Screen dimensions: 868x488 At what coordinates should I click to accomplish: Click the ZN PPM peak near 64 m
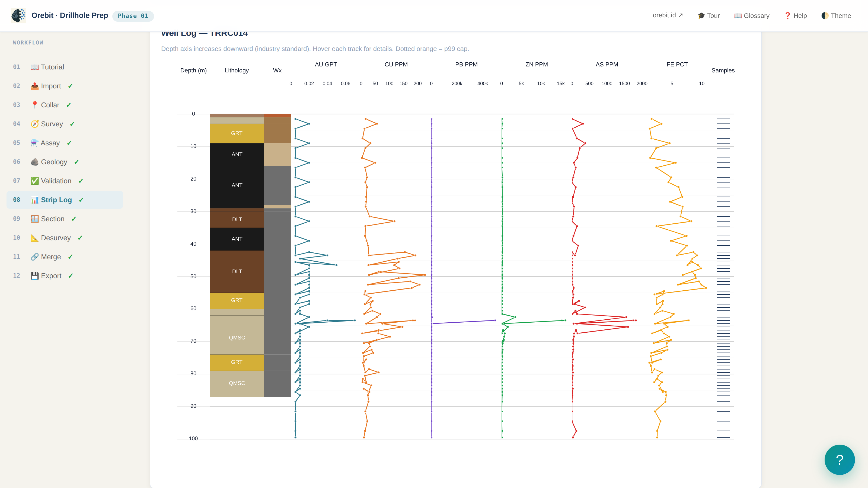(565, 320)
